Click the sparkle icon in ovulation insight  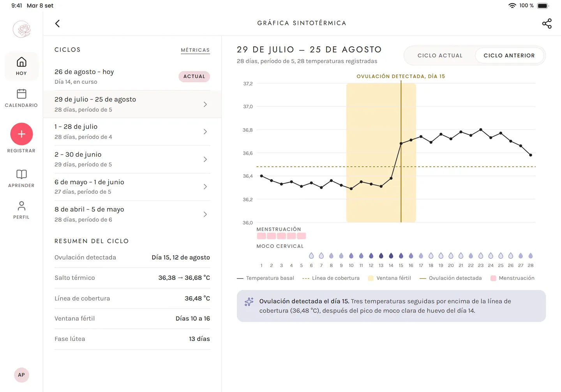tap(249, 302)
